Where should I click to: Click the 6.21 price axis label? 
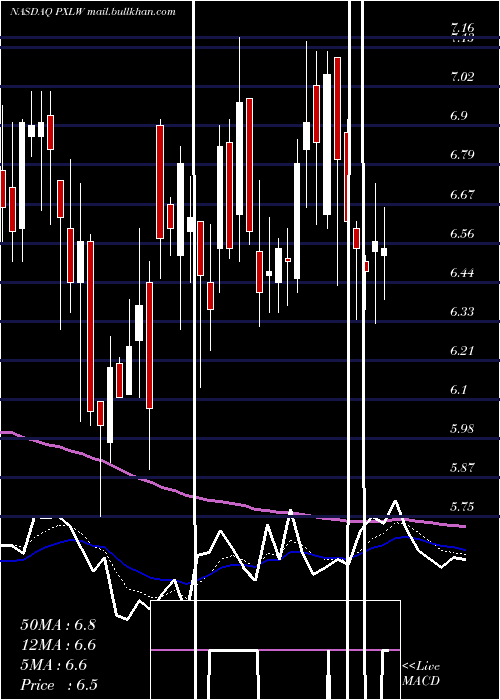[x=462, y=350]
